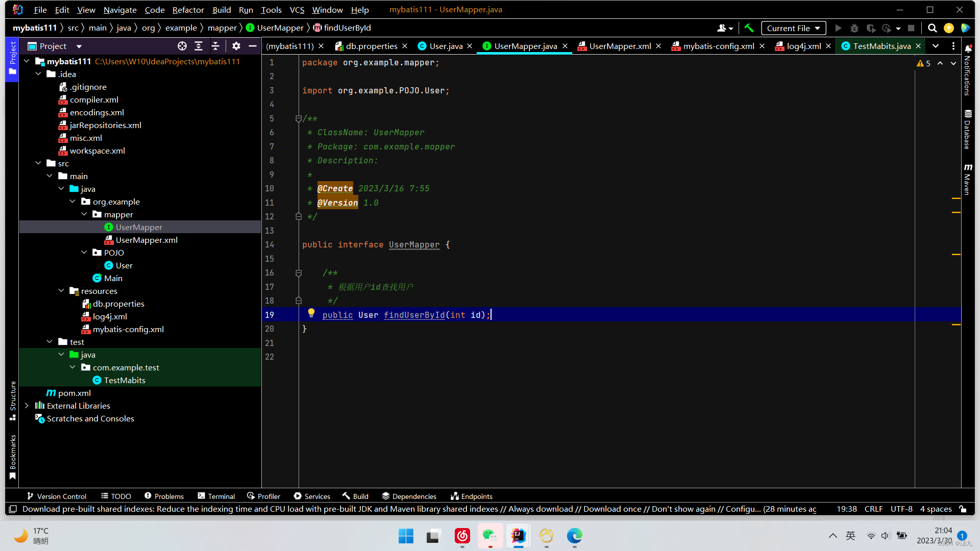This screenshot has height=551, width=980.
Task: Open Project panel settings gear
Action: click(x=236, y=46)
